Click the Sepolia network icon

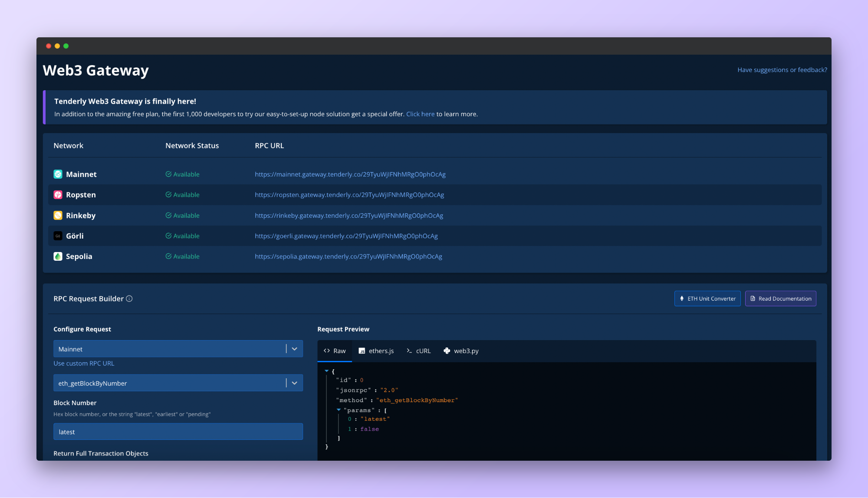point(58,256)
